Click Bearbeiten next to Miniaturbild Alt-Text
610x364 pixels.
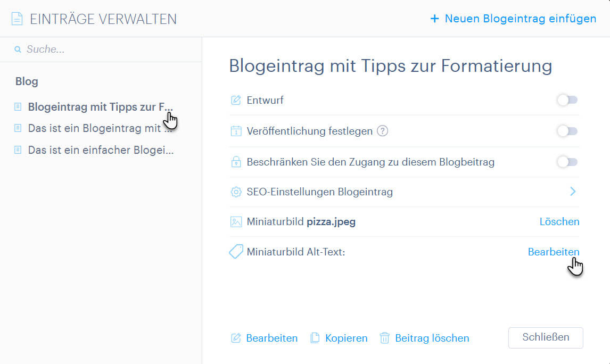pyautogui.click(x=553, y=252)
